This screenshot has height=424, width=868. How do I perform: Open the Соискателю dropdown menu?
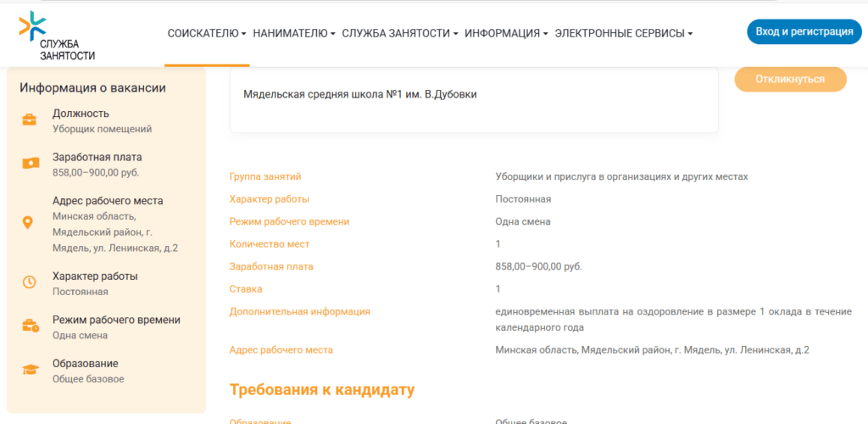[x=207, y=33]
